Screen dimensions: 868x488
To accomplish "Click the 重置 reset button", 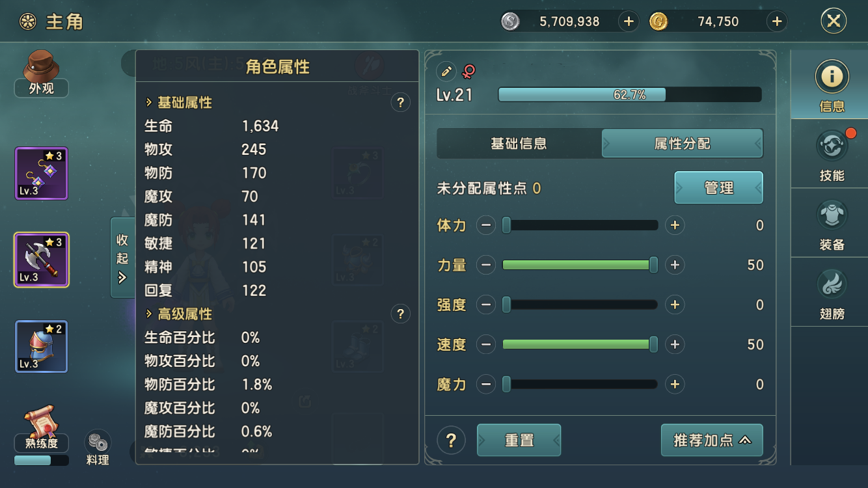I will [x=519, y=441].
